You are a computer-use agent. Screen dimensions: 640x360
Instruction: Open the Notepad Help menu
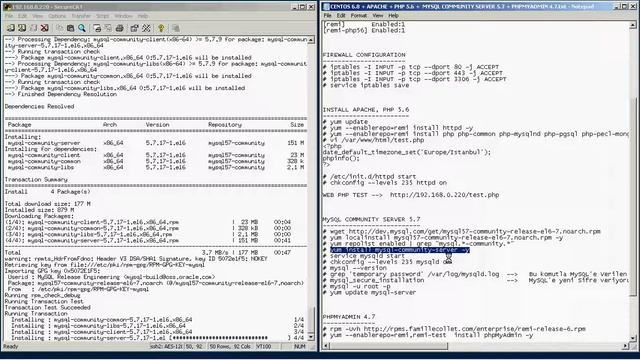[393, 16]
